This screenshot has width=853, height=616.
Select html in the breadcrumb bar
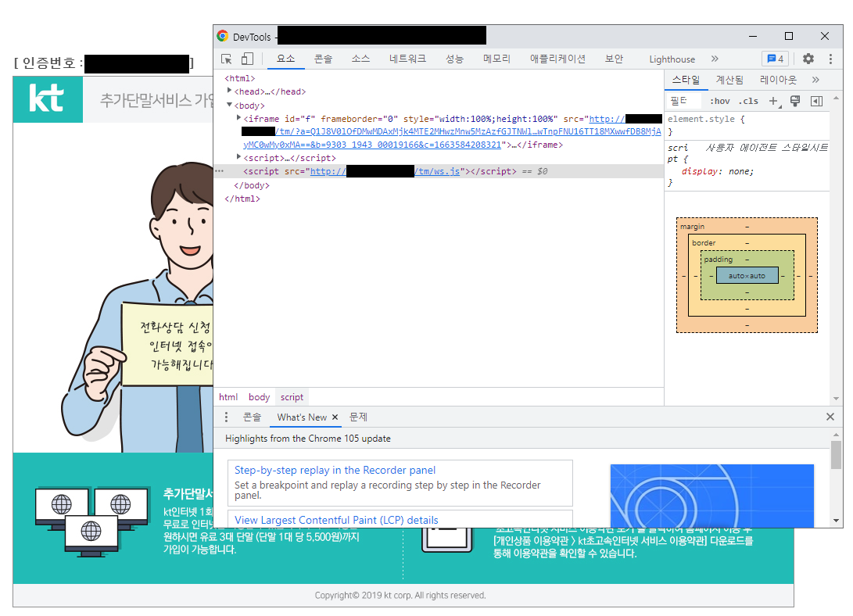pyautogui.click(x=228, y=397)
